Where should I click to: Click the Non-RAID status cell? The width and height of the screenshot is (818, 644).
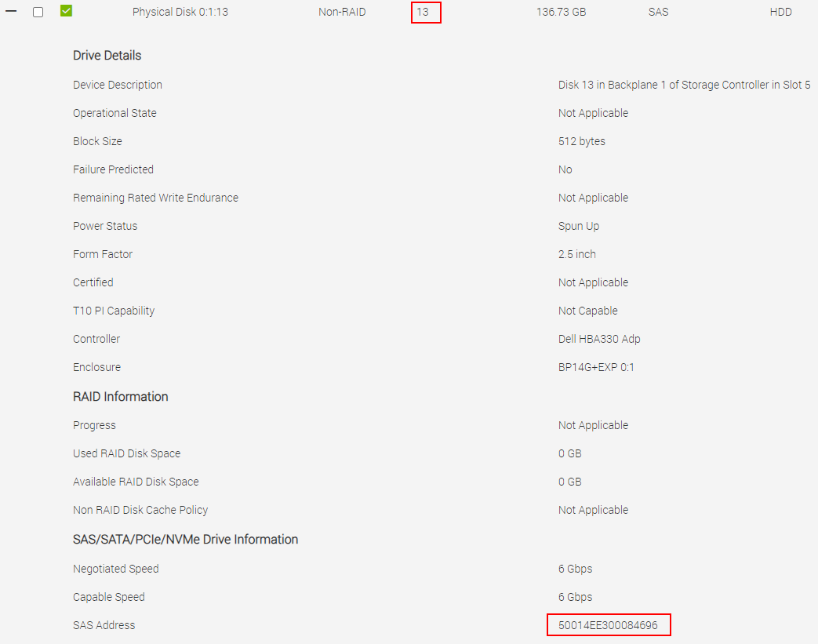point(342,11)
